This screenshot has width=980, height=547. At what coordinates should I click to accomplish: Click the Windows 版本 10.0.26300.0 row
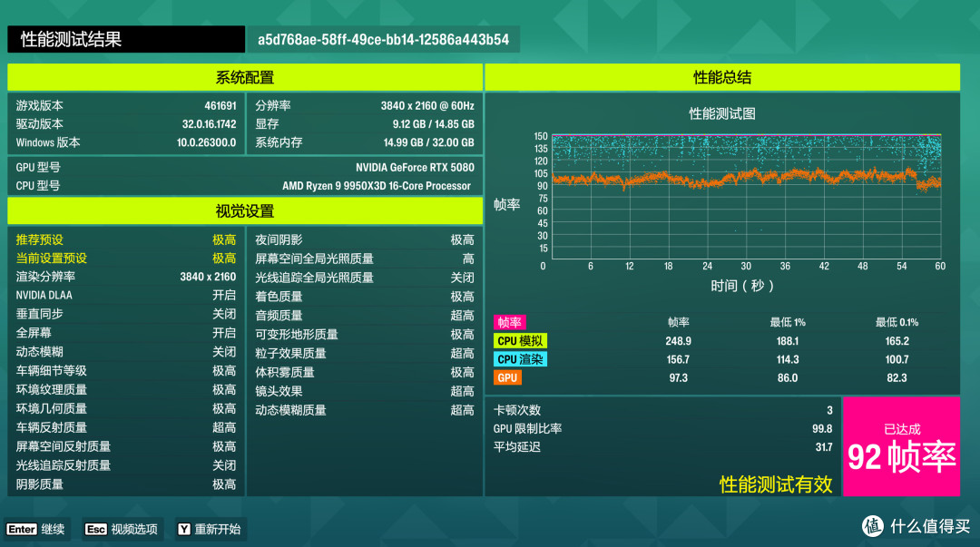coord(126,142)
